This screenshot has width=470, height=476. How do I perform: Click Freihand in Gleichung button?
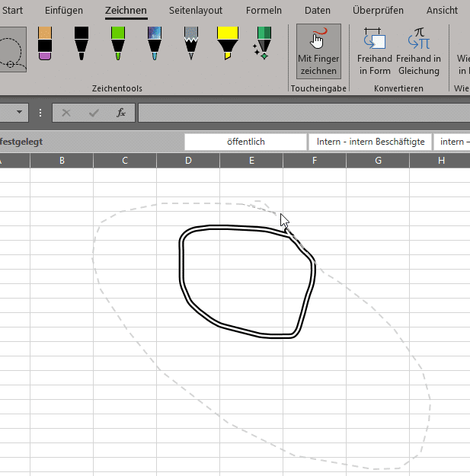tap(418, 52)
